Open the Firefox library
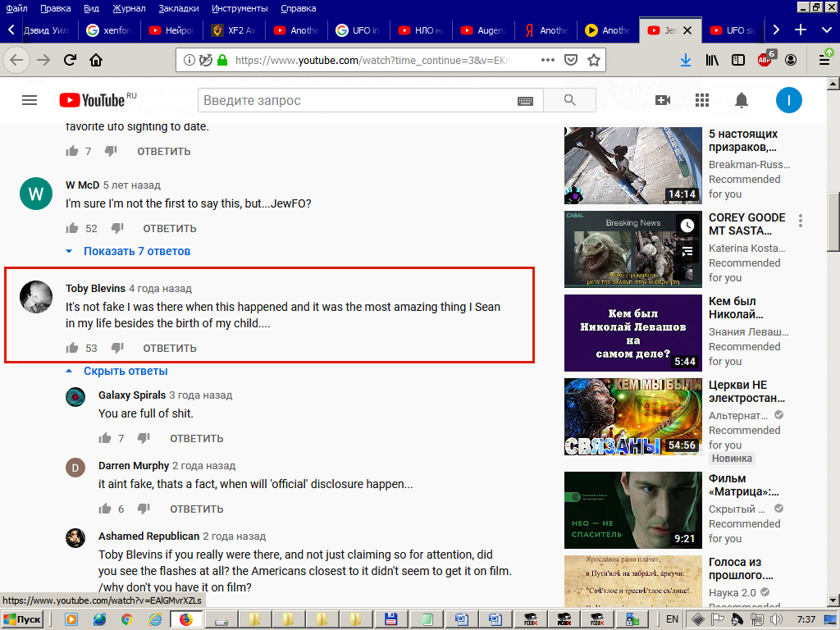The width and height of the screenshot is (840, 630). 712,60
